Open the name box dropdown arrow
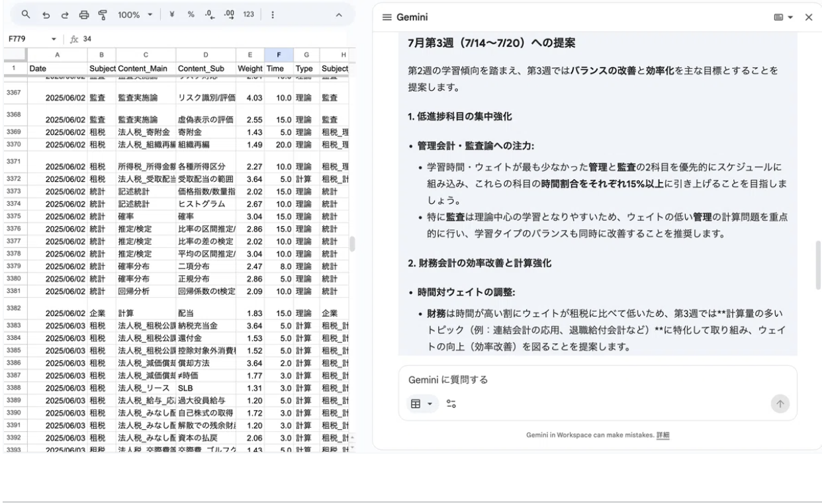Screen dimensions: 822x504 point(54,38)
